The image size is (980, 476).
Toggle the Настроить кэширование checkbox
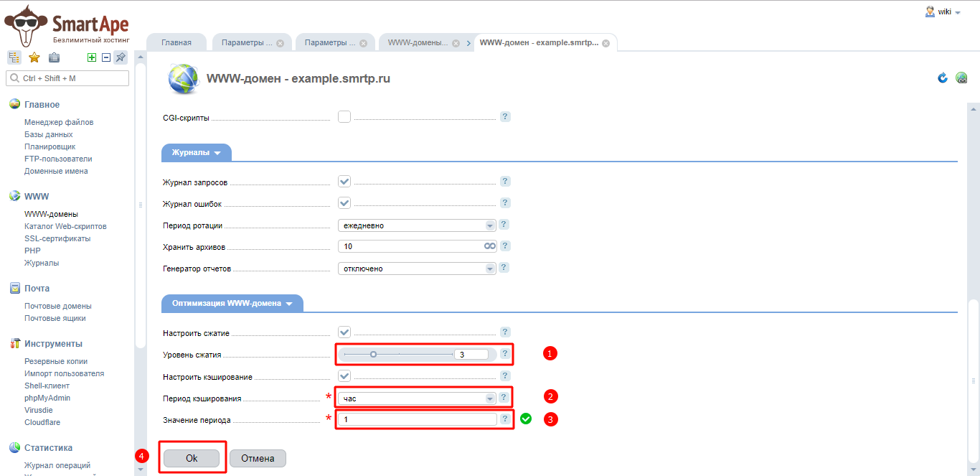coord(344,375)
